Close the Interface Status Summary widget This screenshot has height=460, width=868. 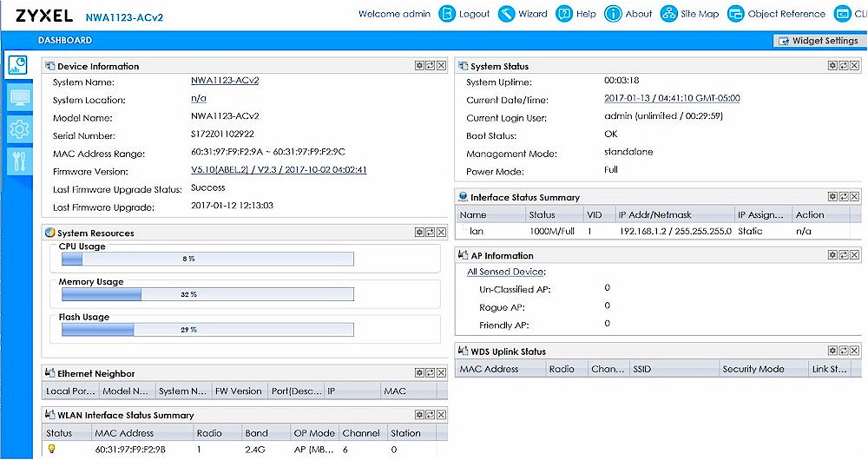click(x=855, y=196)
